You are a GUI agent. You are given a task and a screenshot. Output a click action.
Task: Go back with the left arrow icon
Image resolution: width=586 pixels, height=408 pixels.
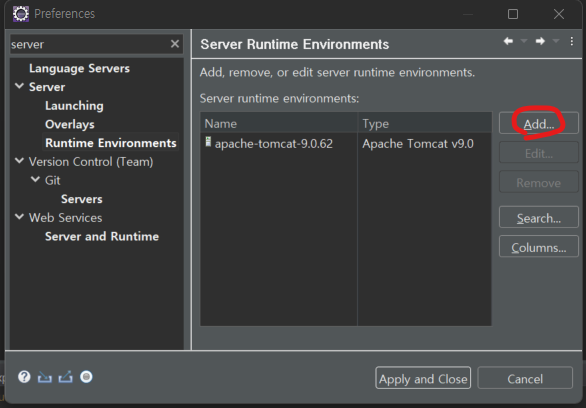pos(508,41)
